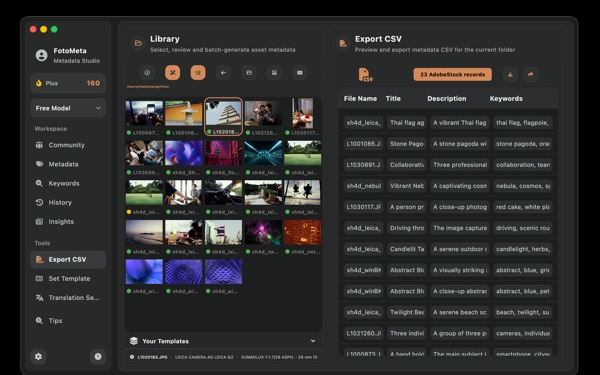Toggle the orange magic wand generate button
This screenshot has width=600, height=375.
point(173,73)
